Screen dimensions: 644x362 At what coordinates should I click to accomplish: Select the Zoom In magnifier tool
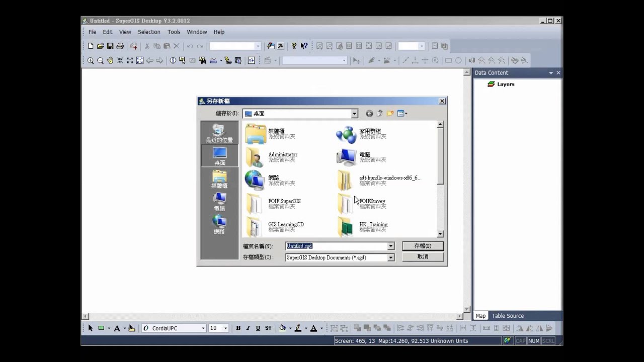(91, 60)
